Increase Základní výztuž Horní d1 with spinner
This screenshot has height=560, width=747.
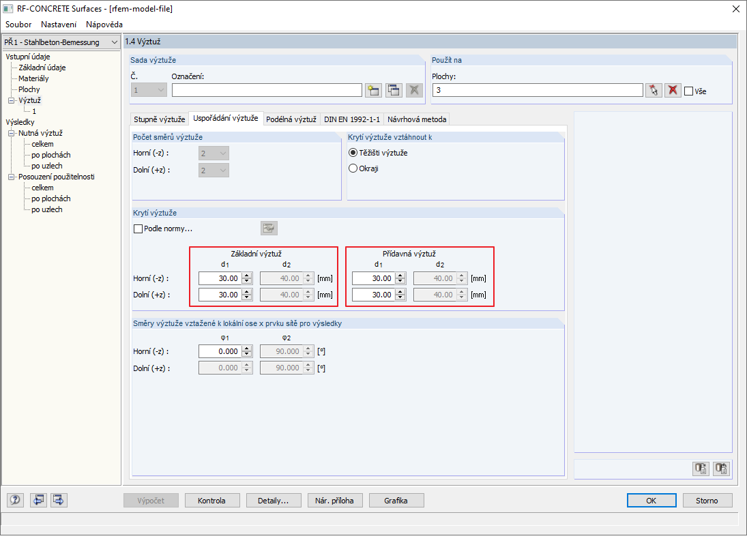pos(247,276)
